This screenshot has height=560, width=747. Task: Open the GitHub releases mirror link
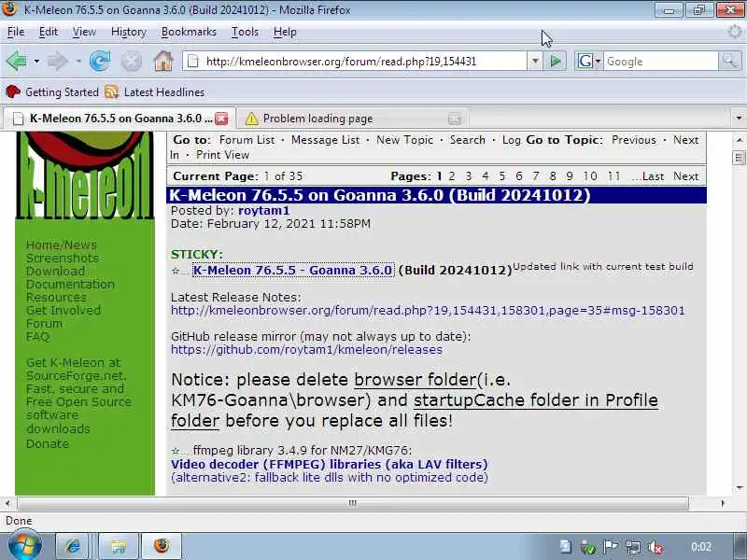[x=306, y=349]
